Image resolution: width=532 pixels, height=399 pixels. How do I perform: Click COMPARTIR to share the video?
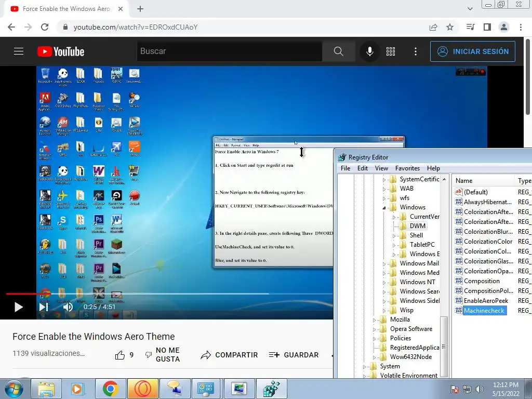point(229,355)
